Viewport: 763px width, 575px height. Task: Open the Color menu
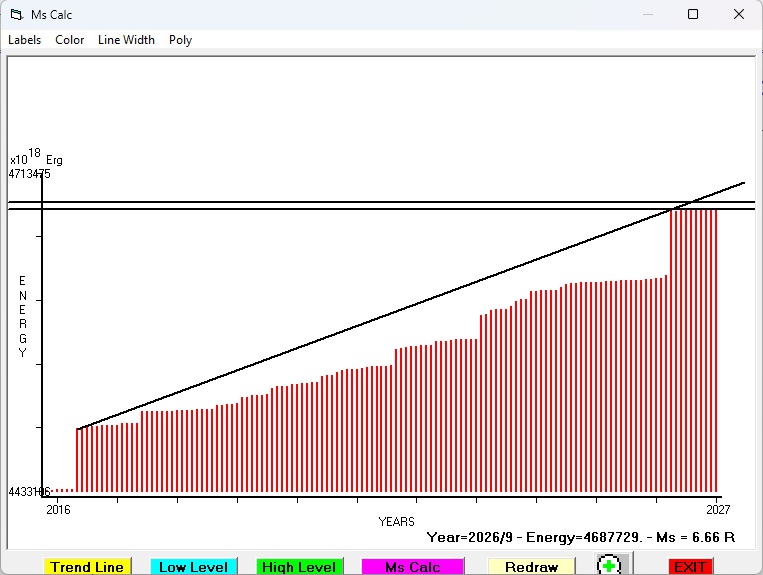point(70,40)
